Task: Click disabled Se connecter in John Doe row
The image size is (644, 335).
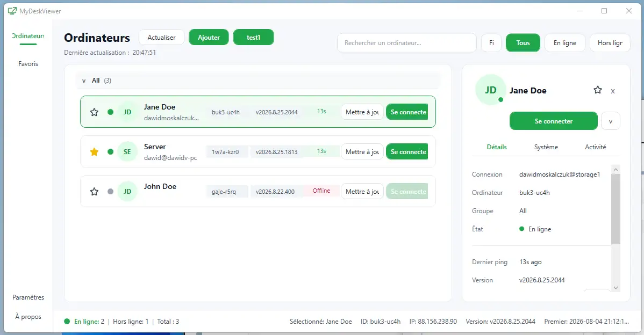Action: click(x=407, y=192)
